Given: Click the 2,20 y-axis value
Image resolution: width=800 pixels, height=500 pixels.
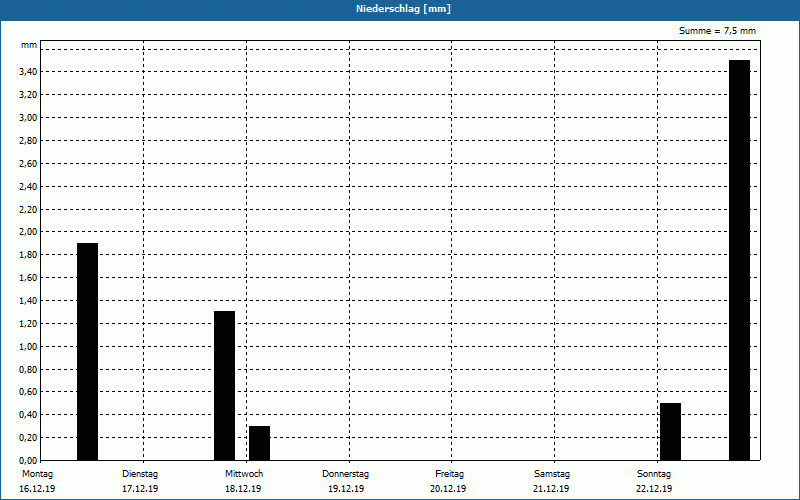Looking at the screenshot, I should (x=28, y=210).
